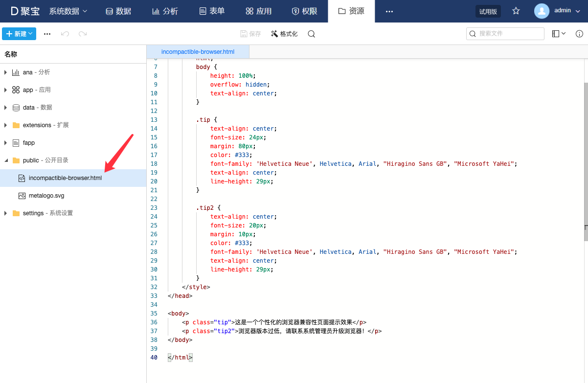Switch to the 表单 tab
The height and width of the screenshot is (383, 588).
click(212, 11)
